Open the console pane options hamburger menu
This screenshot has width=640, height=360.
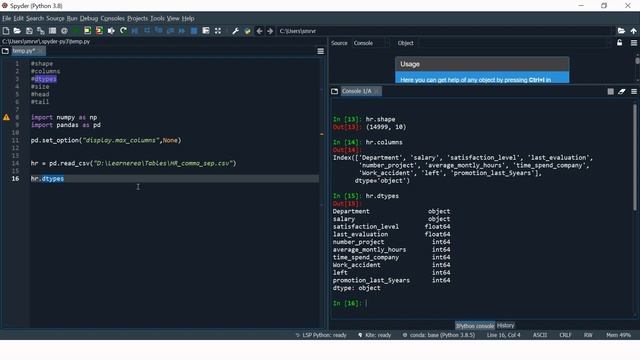(x=633, y=91)
